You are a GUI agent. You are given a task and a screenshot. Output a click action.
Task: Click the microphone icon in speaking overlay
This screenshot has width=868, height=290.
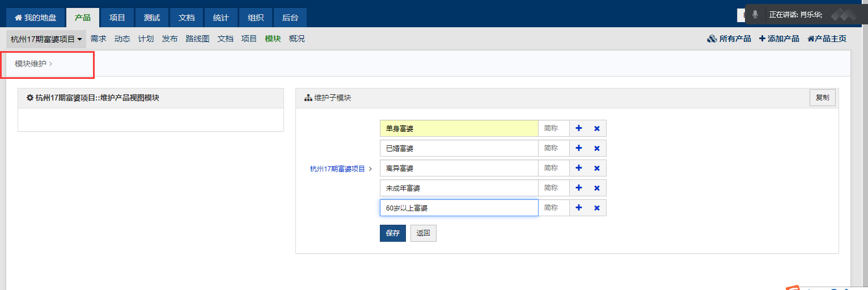tap(755, 14)
